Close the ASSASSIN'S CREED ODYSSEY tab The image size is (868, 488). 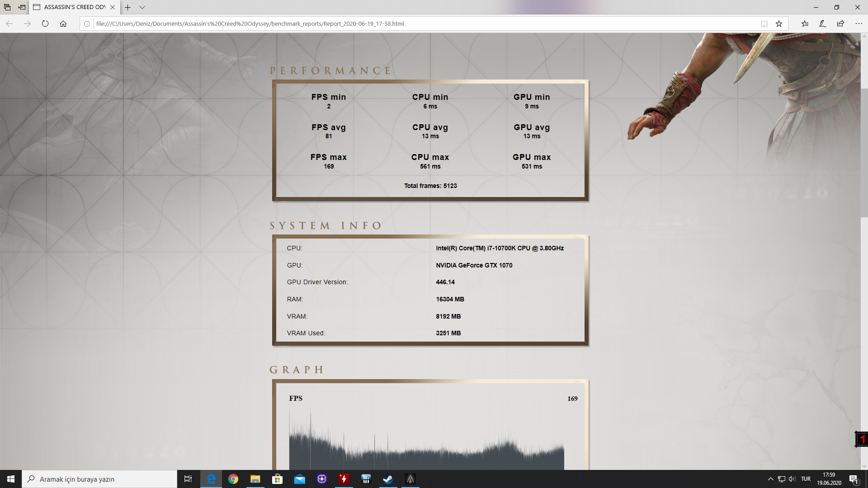coord(113,7)
